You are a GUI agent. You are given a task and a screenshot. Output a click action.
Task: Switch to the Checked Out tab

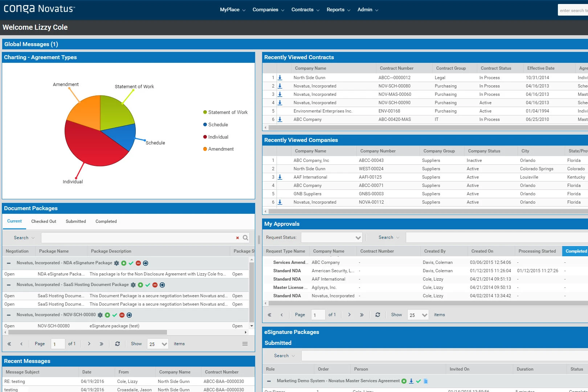pyautogui.click(x=43, y=221)
